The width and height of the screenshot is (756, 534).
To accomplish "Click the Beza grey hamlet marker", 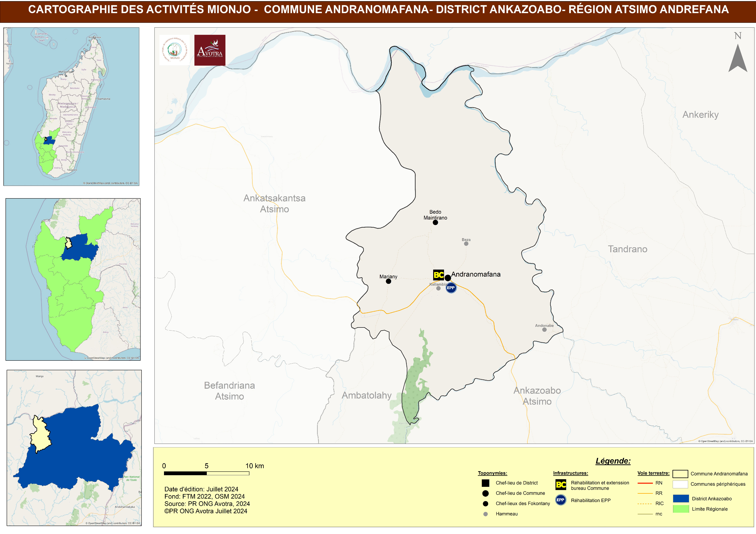I will point(466,244).
